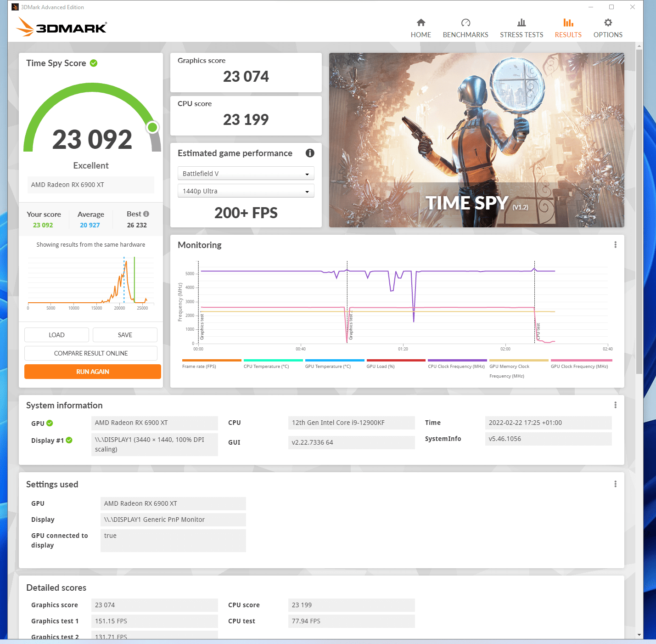
Task: Toggle the CPU Temperature legend color
Action: 273,361
